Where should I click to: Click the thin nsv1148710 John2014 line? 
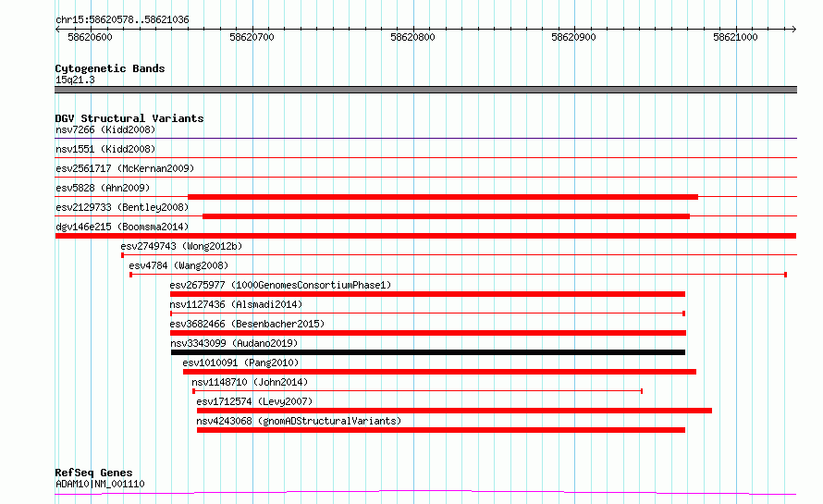[418, 391]
